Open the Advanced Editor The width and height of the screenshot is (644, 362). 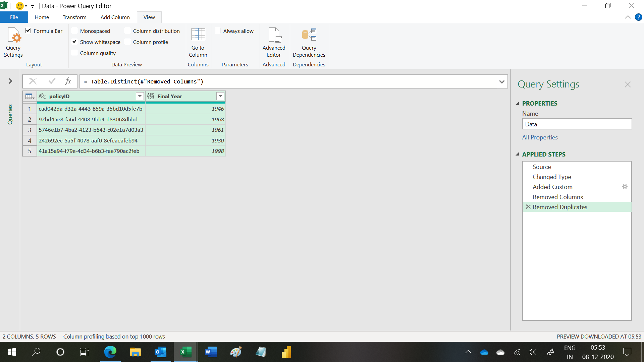point(274,43)
